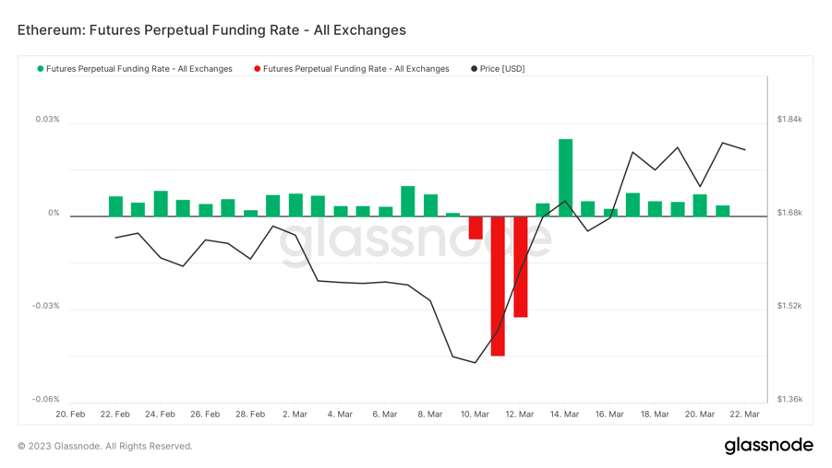Viewport: 832px width, 468px height.
Task: Click the red legend dot for Funding Rate
Action: coord(258,69)
